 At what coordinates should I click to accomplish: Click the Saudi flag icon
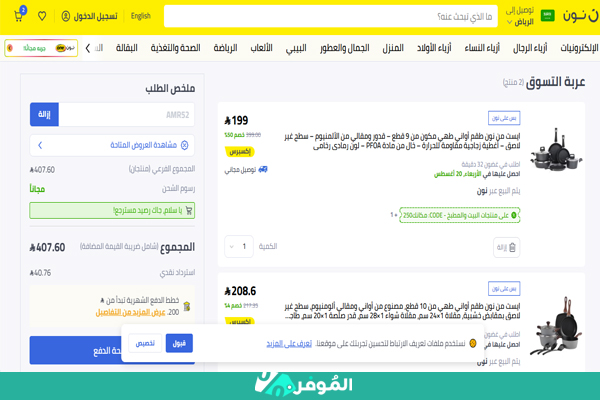[547, 16]
